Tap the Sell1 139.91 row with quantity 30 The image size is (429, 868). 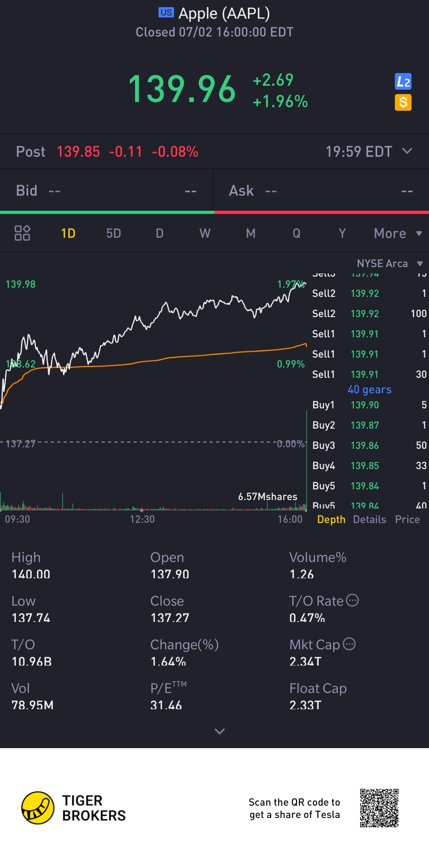[369, 374]
